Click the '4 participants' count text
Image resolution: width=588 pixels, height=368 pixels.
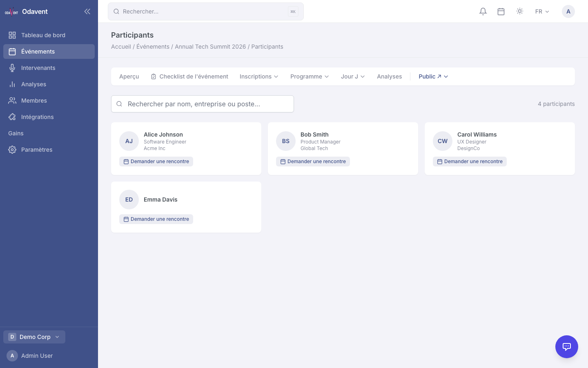pyautogui.click(x=556, y=104)
